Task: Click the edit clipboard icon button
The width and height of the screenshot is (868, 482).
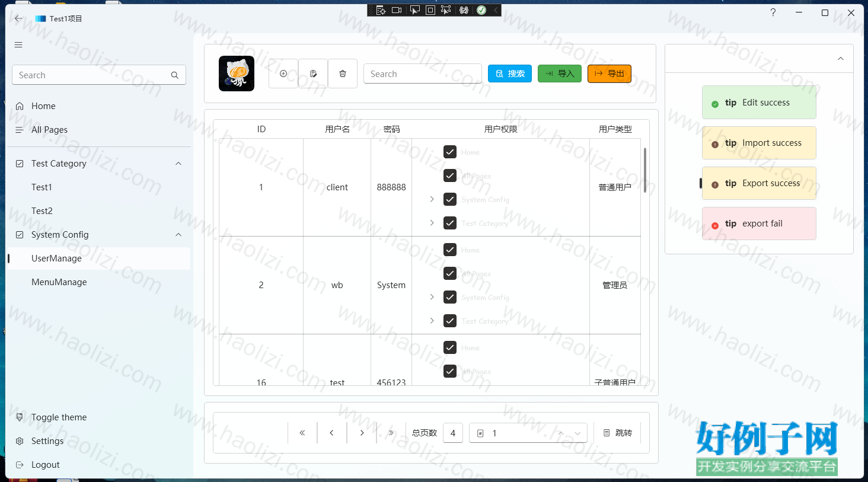Action: pos(313,74)
